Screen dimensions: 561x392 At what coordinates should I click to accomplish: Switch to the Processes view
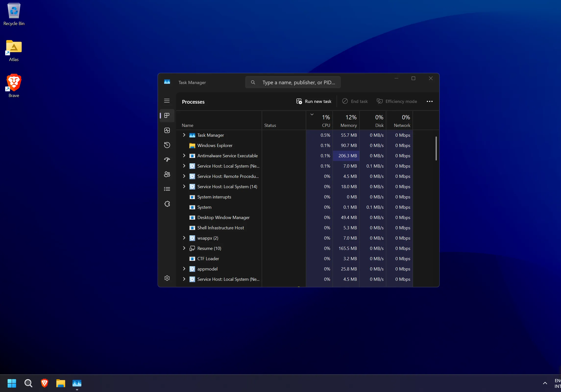point(167,116)
